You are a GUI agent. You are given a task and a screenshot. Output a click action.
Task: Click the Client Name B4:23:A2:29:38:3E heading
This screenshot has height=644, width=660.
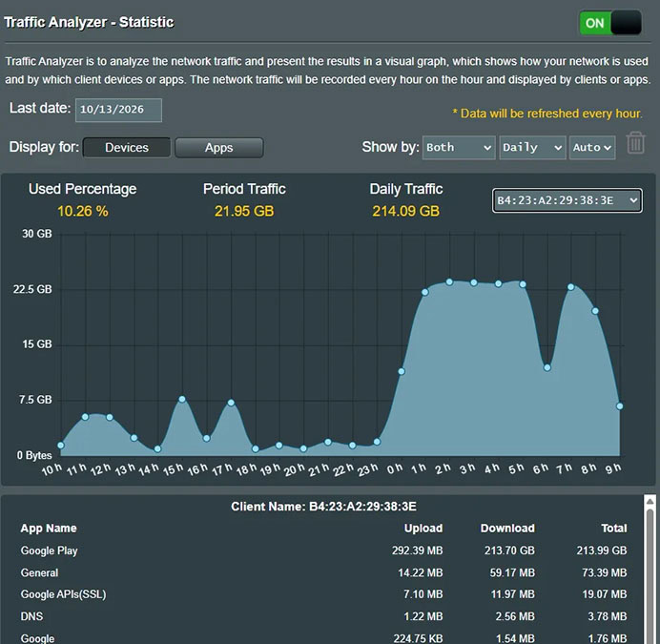(323, 507)
